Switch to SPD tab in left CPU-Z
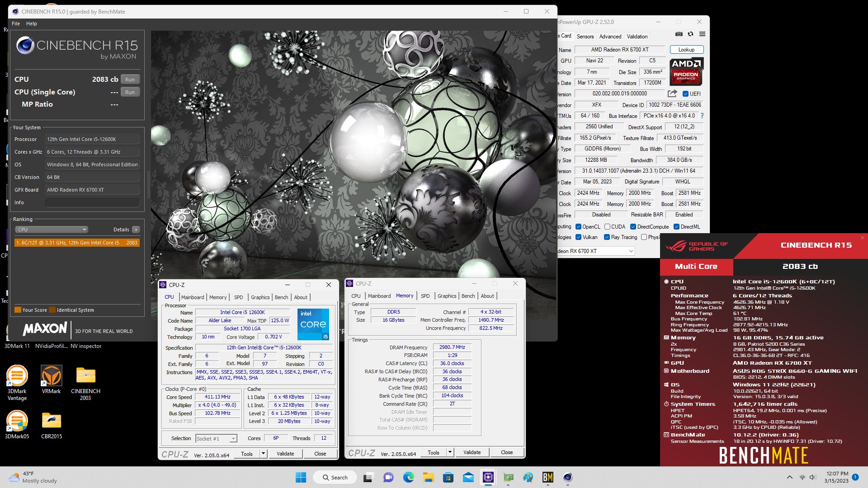Image resolution: width=868 pixels, height=488 pixels. pos(239,297)
